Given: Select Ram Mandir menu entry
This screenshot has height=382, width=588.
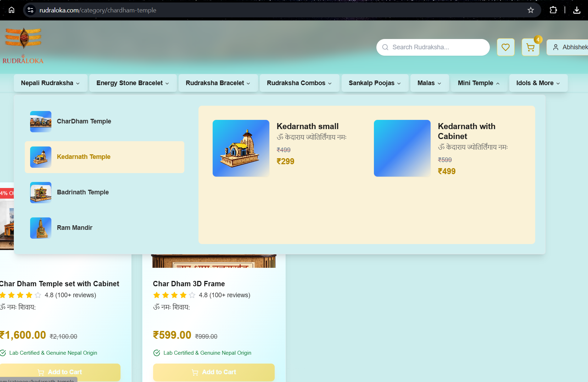Looking at the screenshot, I should (x=105, y=228).
